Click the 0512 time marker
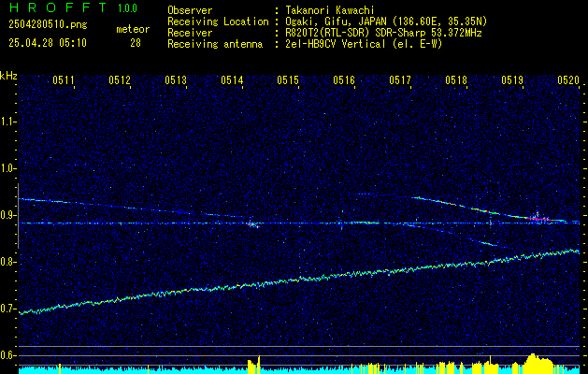The width and height of the screenshot is (588, 374). tap(120, 79)
